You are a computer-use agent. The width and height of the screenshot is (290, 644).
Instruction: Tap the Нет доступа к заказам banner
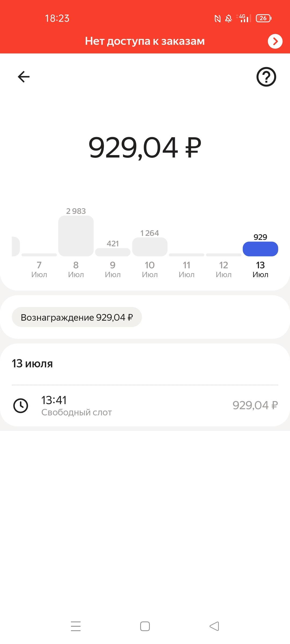145,41
